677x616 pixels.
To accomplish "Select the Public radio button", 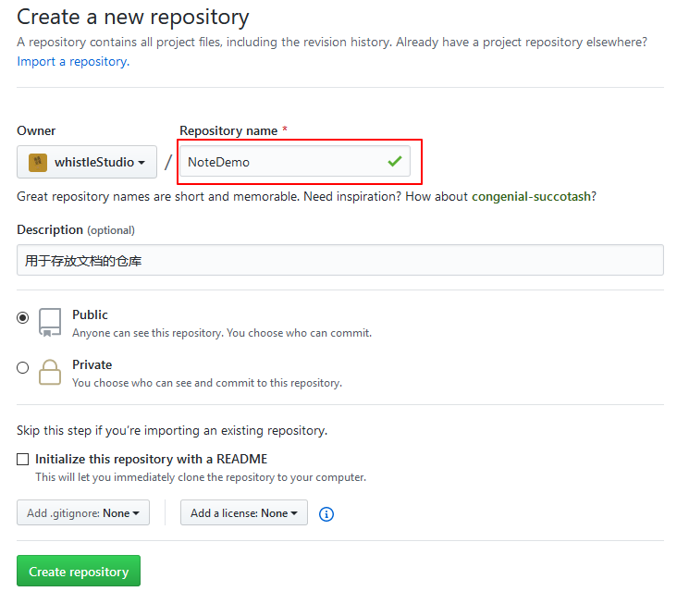I will [x=23, y=318].
